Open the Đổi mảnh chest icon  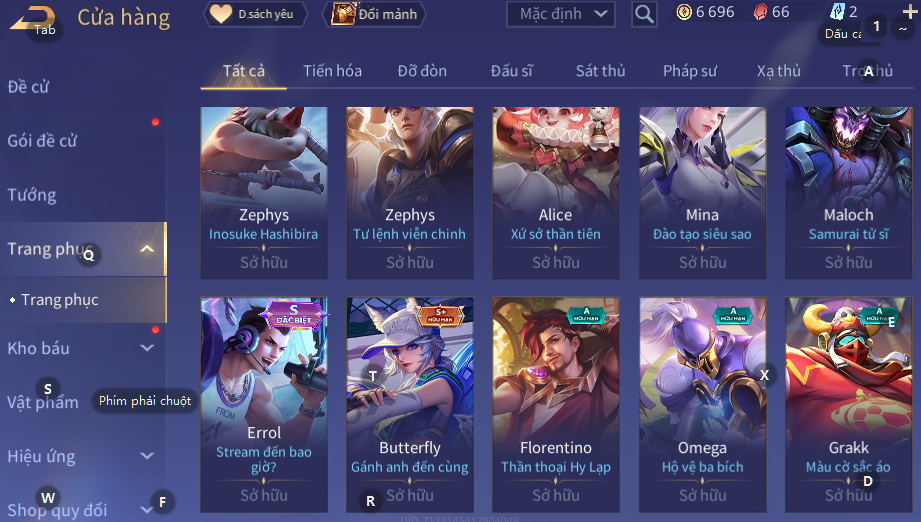[x=343, y=14]
